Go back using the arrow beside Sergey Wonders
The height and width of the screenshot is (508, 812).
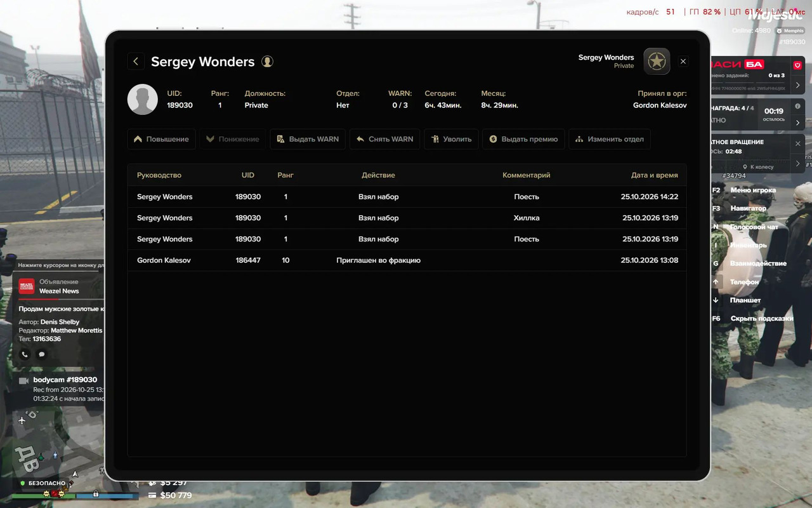click(136, 62)
